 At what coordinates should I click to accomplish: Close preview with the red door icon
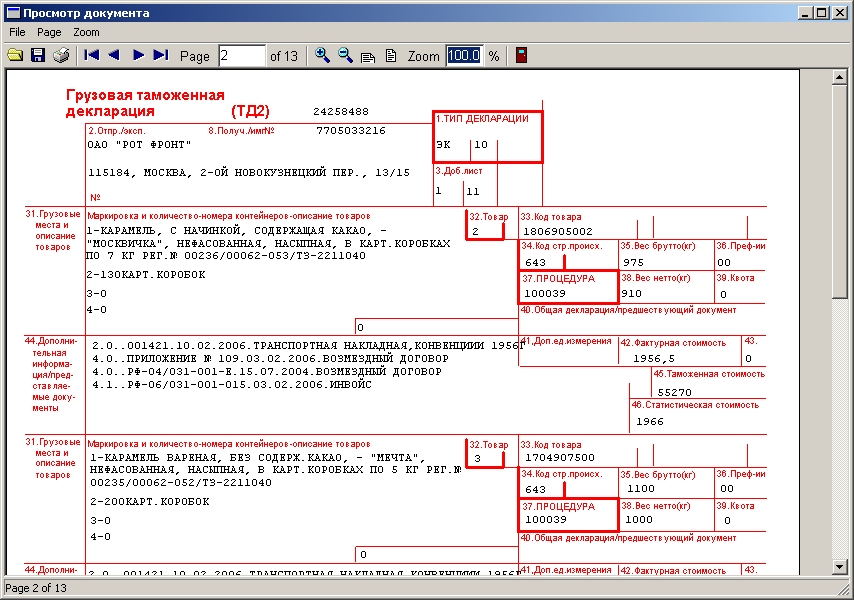point(521,56)
